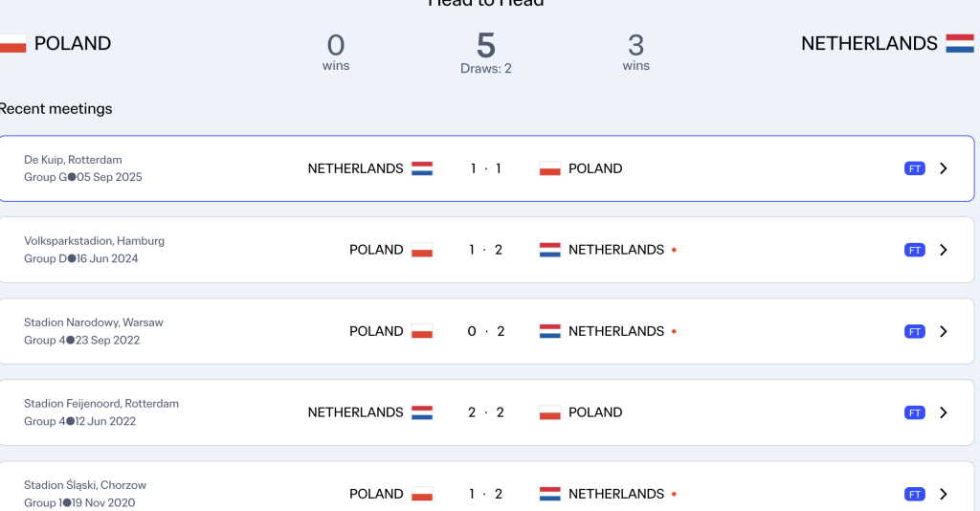Select the POLAND team name in the header
The width and height of the screenshot is (980, 511).
(x=73, y=43)
